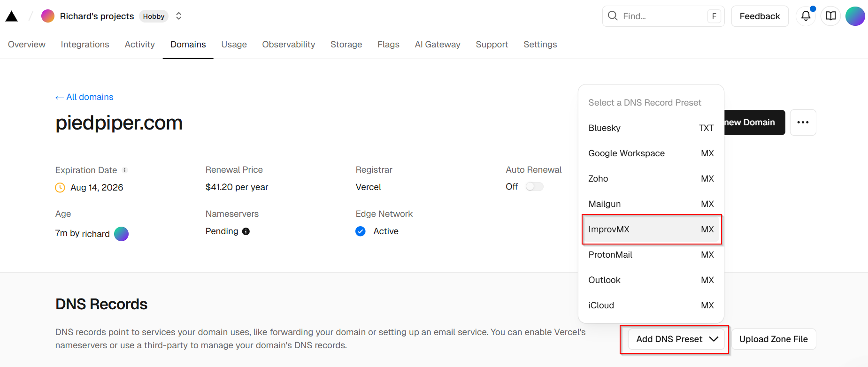
Task: Switch to the Observability tab
Action: click(x=288, y=45)
